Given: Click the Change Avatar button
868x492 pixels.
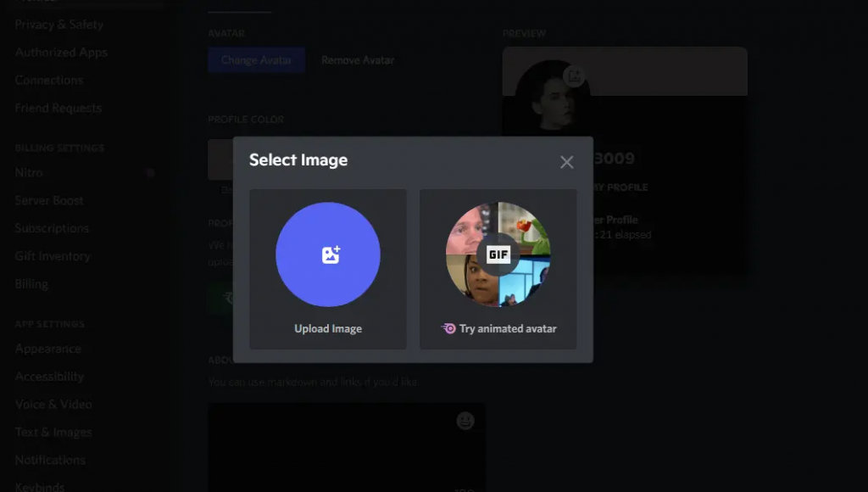Looking at the screenshot, I should click(x=256, y=60).
